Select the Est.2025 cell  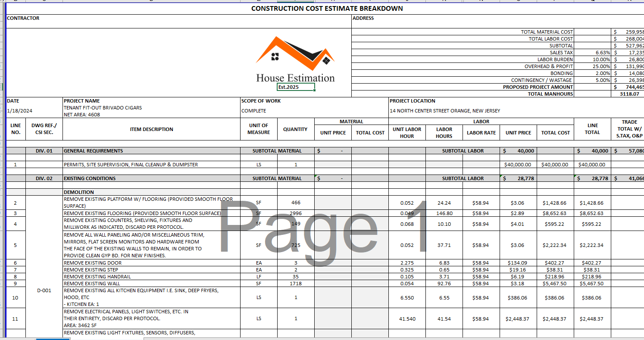(295, 87)
